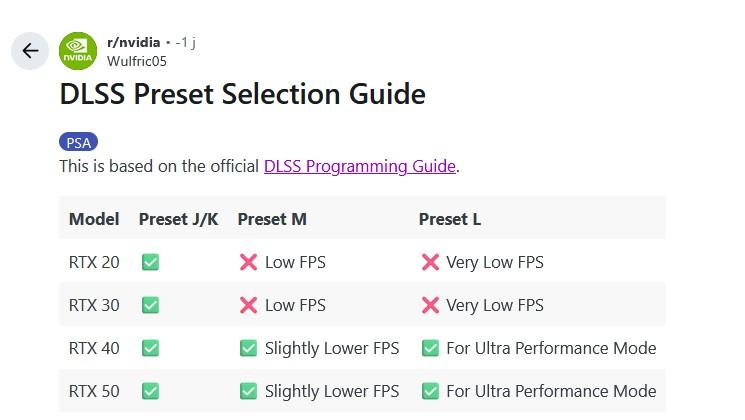Screen dimensions: 745x420
Task: Click the back arrow button
Action: coord(30,51)
